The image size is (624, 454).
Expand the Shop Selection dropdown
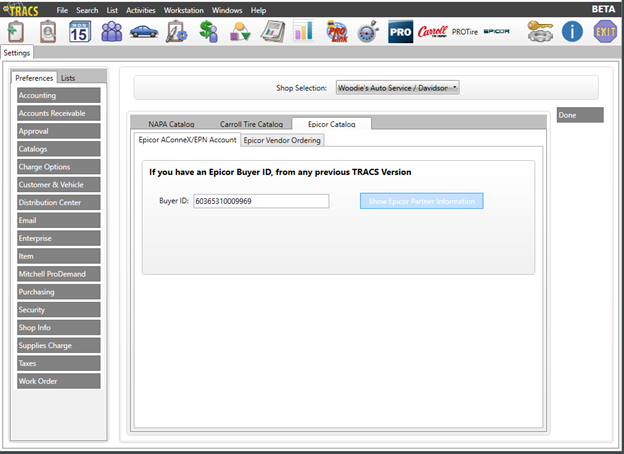pyautogui.click(x=398, y=88)
